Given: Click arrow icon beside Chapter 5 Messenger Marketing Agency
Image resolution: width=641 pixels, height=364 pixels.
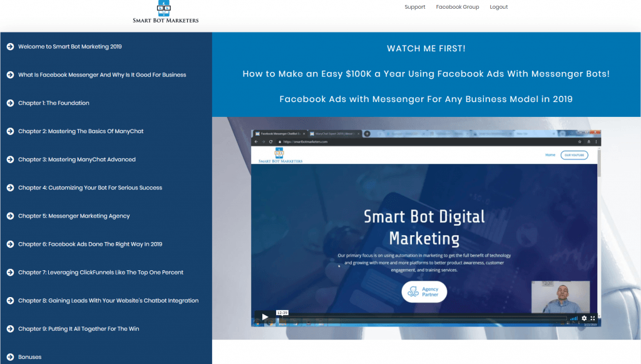Looking at the screenshot, I should pyautogui.click(x=10, y=216).
